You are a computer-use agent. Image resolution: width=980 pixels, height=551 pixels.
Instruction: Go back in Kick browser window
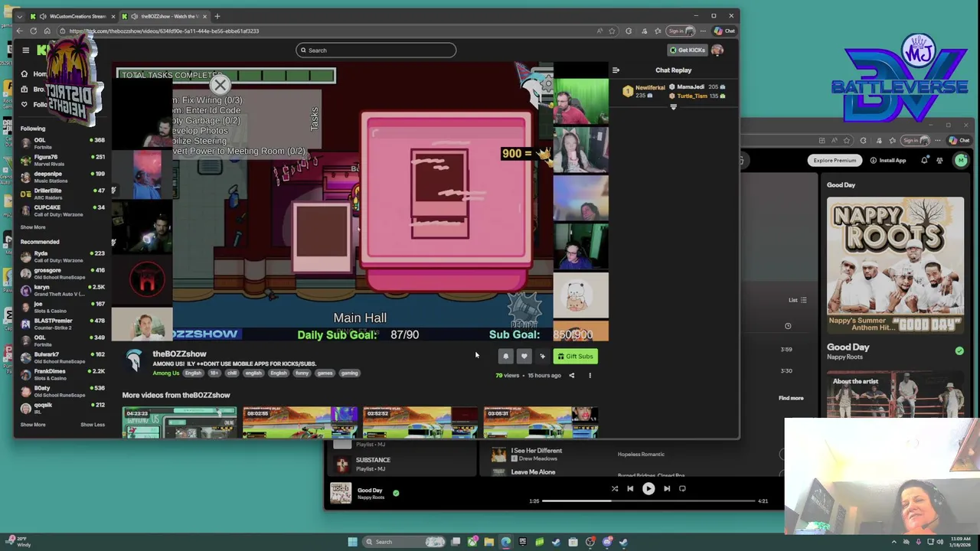[20, 31]
